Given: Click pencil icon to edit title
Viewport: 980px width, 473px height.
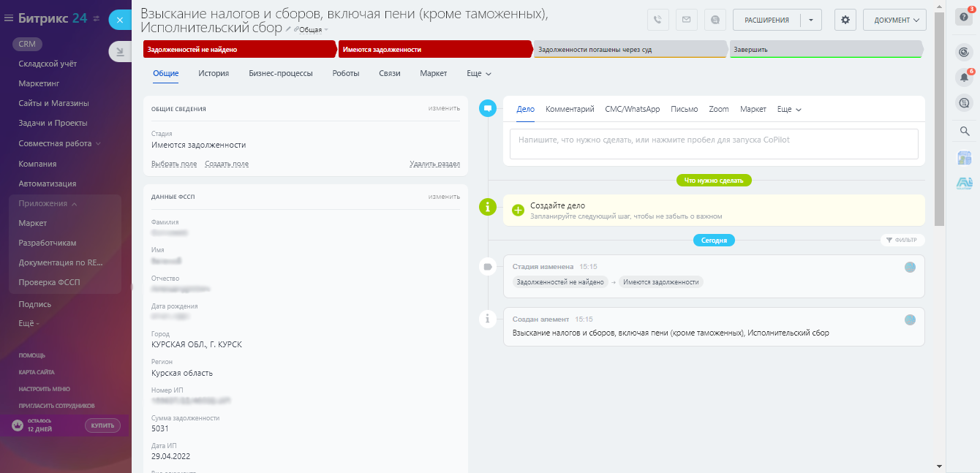Looking at the screenshot, I should tap(288, 29).
